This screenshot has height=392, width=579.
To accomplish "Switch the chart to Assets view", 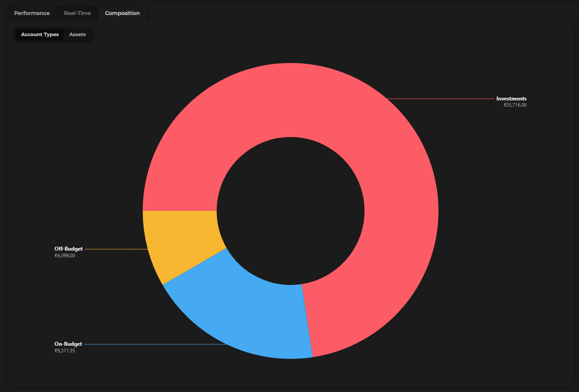I will 77,34.
